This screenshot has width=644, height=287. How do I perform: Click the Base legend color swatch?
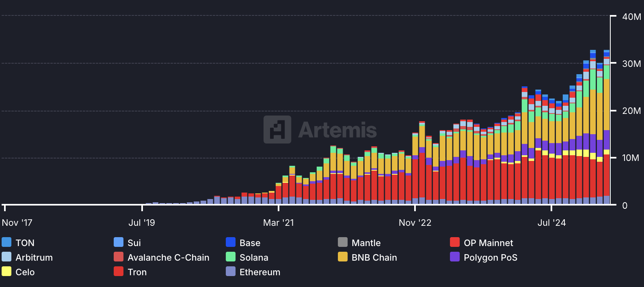pos(231,242)
